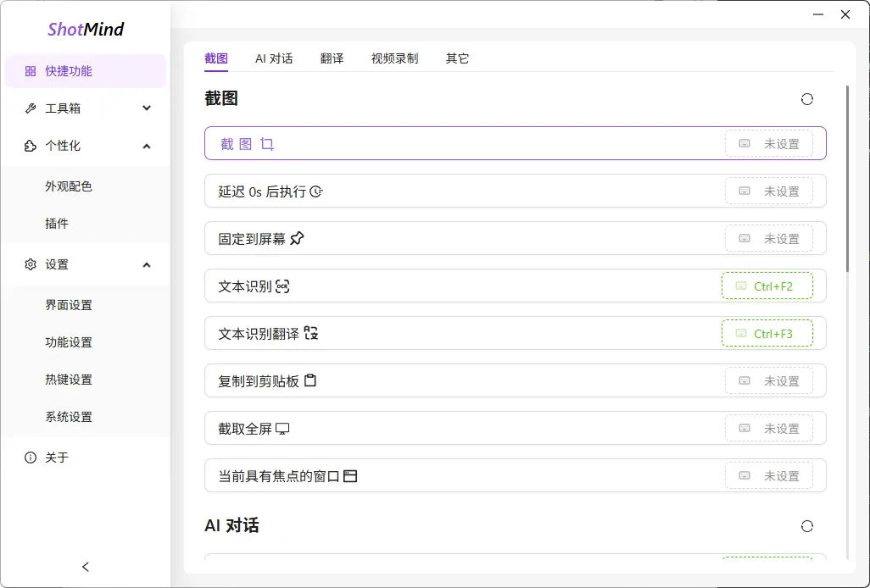Screen dimensions: 870x588
Task: Click the 文本识别 label
Action: 245,286
